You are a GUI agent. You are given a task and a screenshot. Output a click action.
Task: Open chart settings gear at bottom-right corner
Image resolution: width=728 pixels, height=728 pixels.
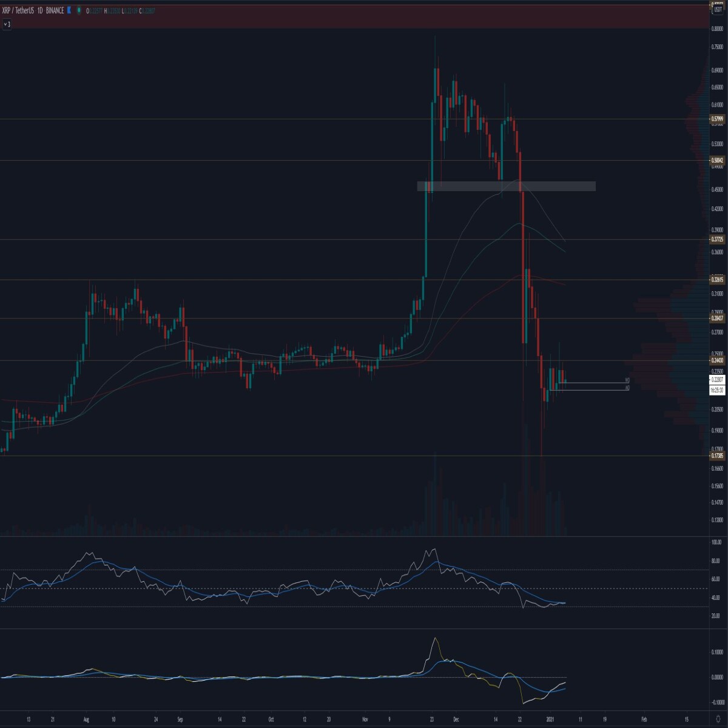point(718,719)
